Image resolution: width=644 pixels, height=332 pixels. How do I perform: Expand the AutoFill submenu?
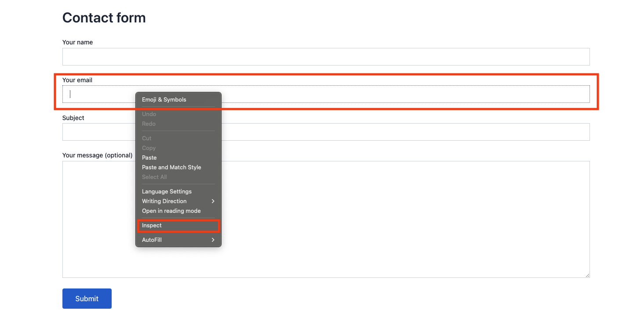point(178,240)
